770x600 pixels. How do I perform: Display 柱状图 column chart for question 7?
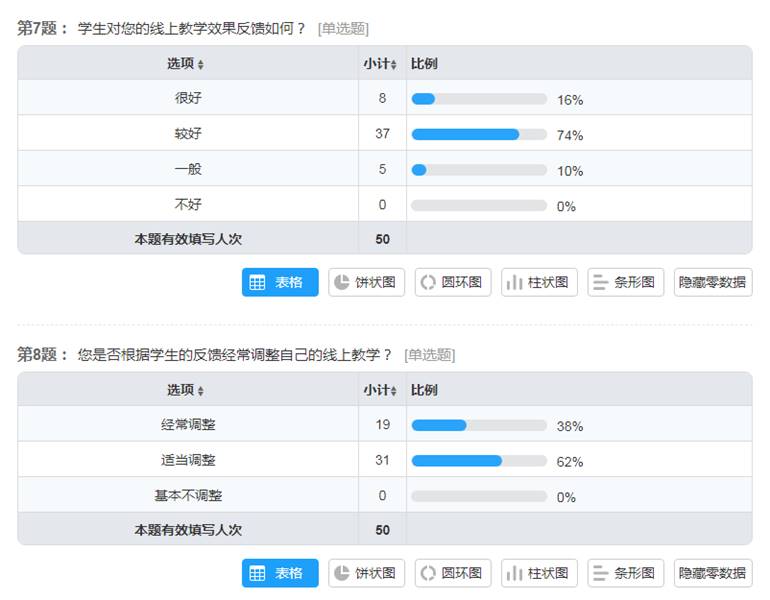(x=539, y=282)
